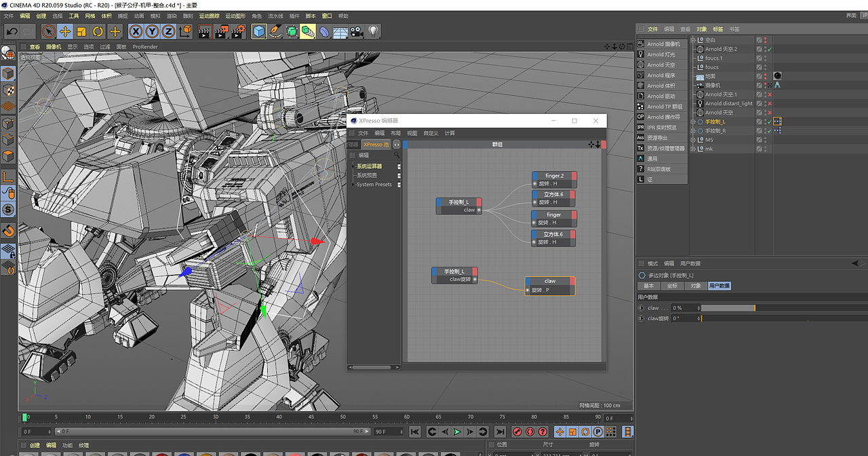Click the Undo arrow icon
The width and height of the screenshot is (868, 456).
click(x=12, y=31)
